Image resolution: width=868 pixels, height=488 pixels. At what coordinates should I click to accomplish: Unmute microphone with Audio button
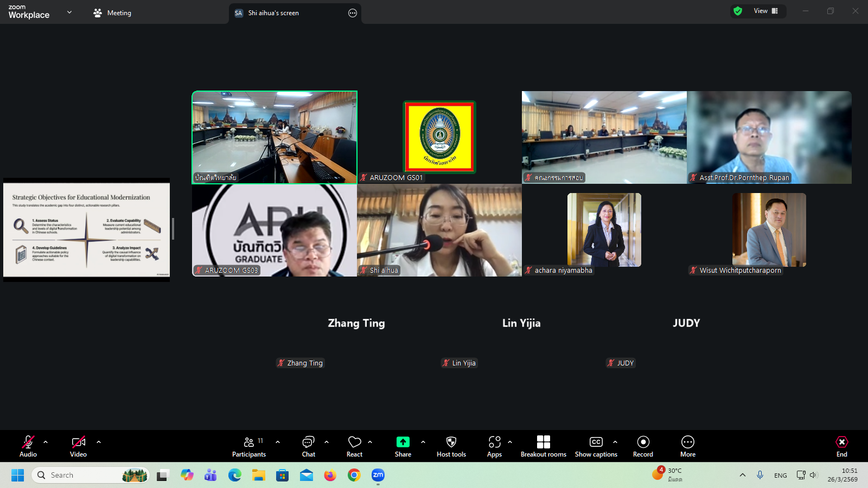(28, 446)
